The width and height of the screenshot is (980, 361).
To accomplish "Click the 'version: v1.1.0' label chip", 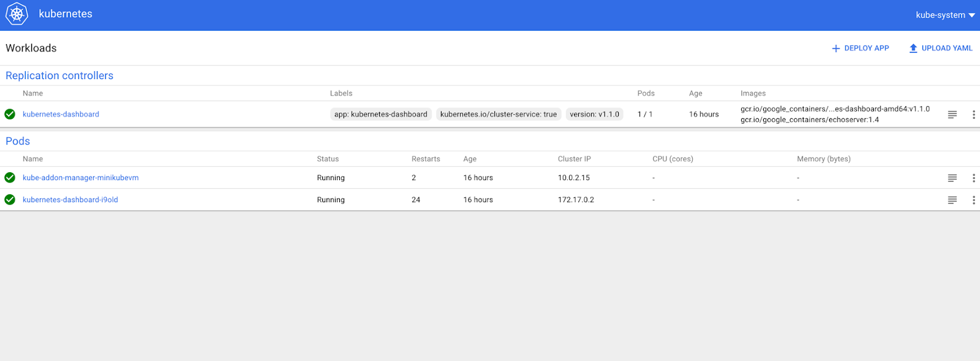I will [x=594, y=114].
